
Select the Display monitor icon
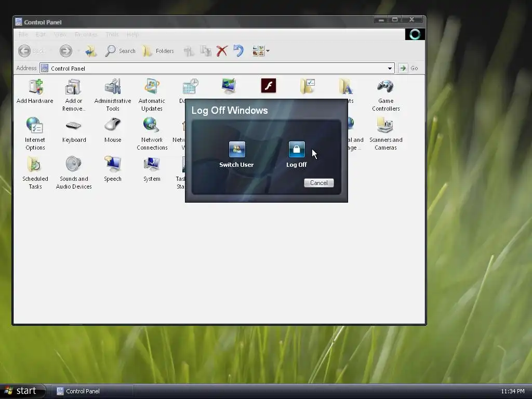[229, 86]
